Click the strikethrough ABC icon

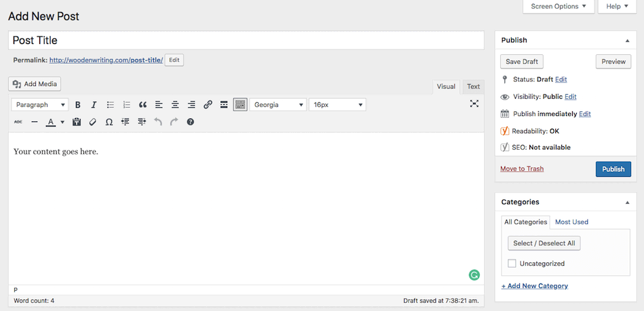click(x=18, y=122)
